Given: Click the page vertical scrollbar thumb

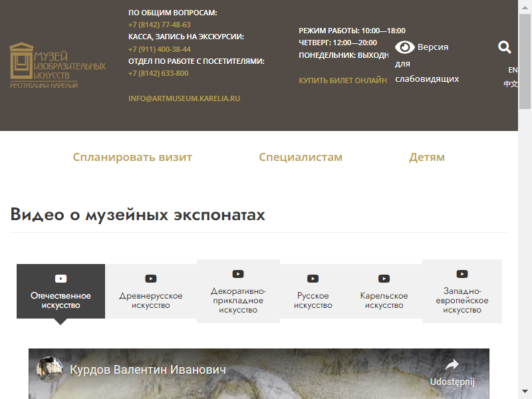Looking at the screenshot, I should 525,61.
